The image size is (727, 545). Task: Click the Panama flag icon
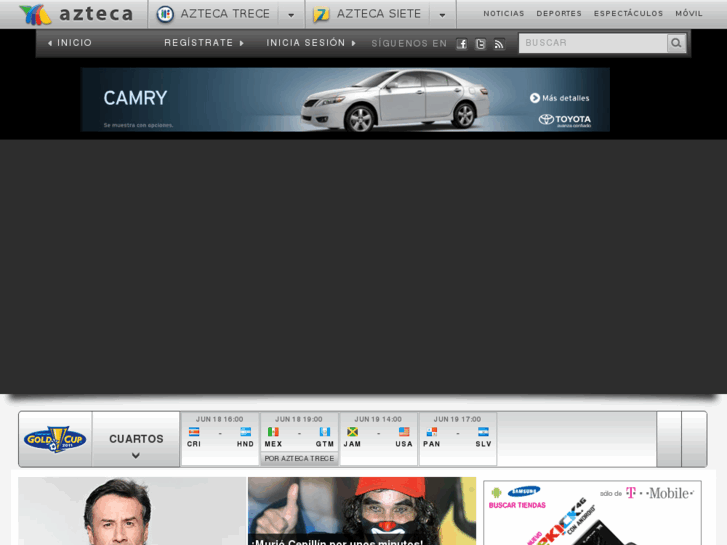point(432,432)
